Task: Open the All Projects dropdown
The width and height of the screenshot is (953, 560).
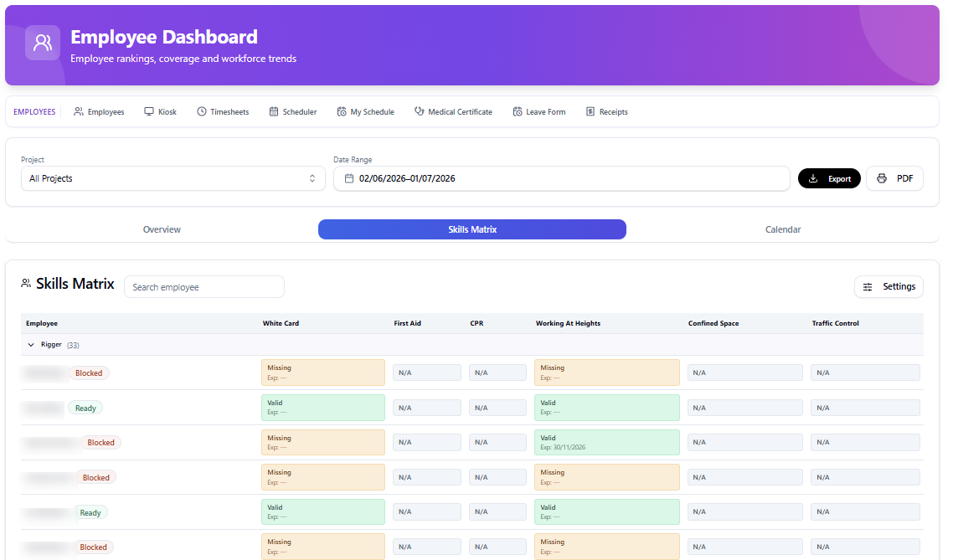Action: 173,178
